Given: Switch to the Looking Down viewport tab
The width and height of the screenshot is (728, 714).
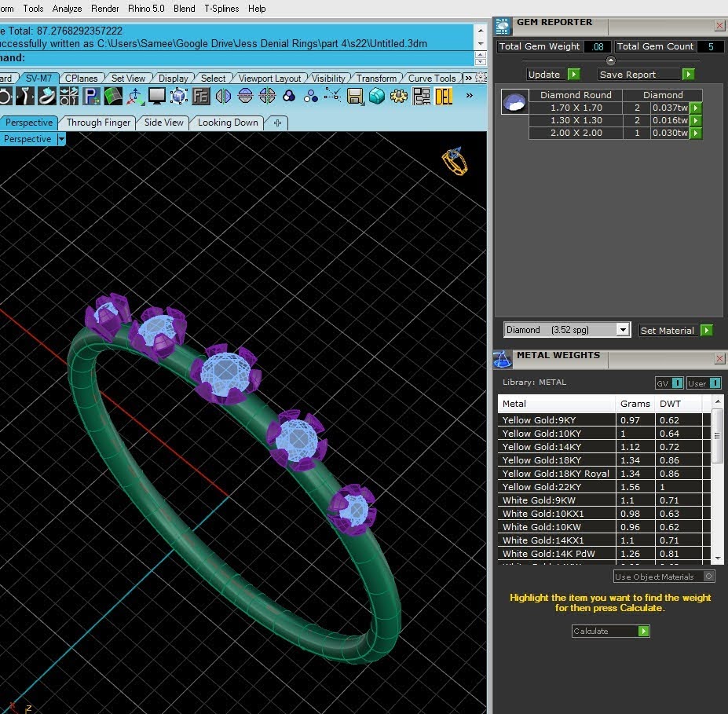Looking at the screenshot, I should (228, 123).
